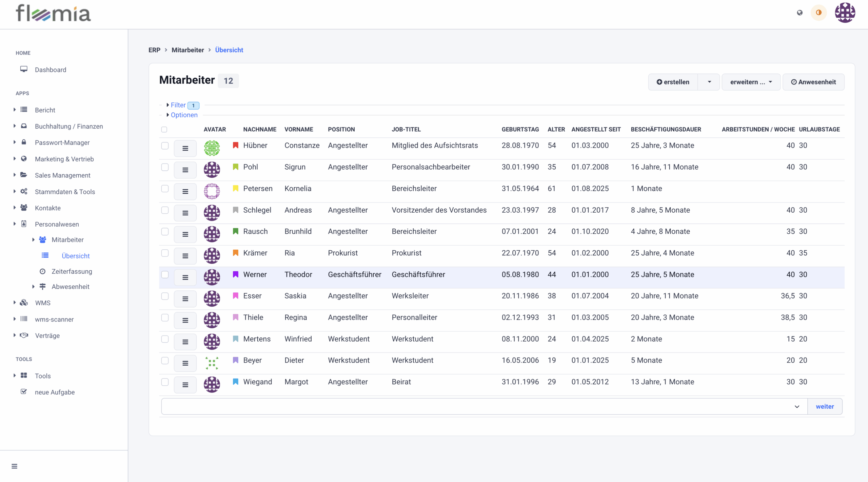Click the globe language icon in header

(x=800, y=13)
